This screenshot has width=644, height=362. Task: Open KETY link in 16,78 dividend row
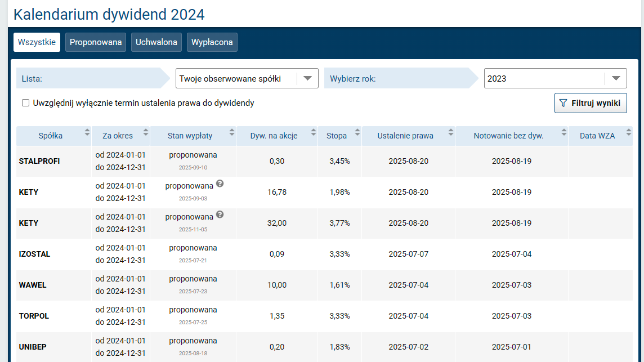click(x=28, y=192)
